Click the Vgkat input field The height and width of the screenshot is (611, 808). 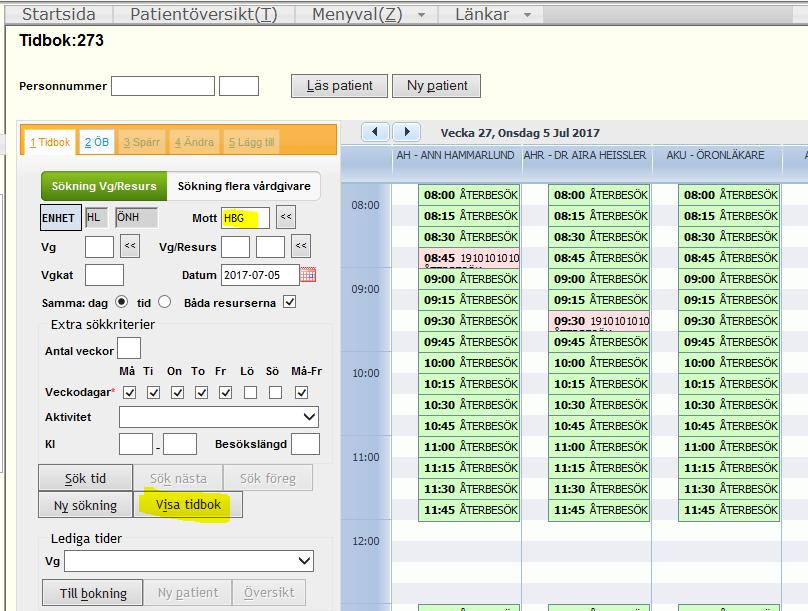click(104, 275)
